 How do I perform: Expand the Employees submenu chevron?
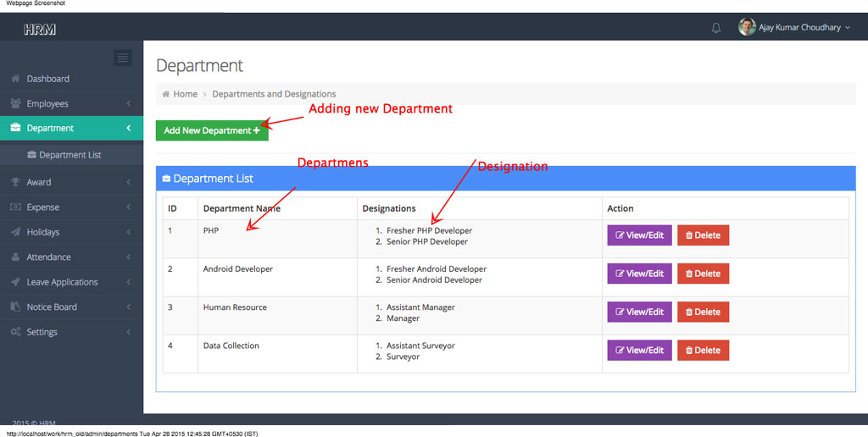[x=128, y=103]
